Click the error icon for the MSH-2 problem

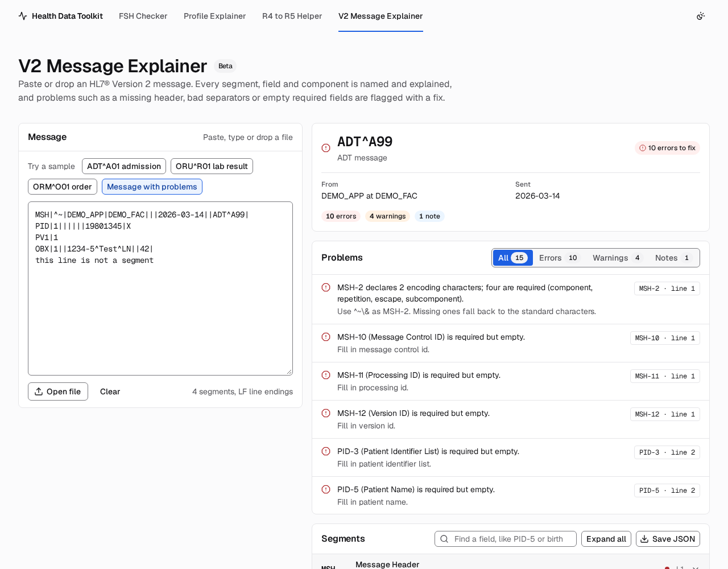[x=326, y=287]
